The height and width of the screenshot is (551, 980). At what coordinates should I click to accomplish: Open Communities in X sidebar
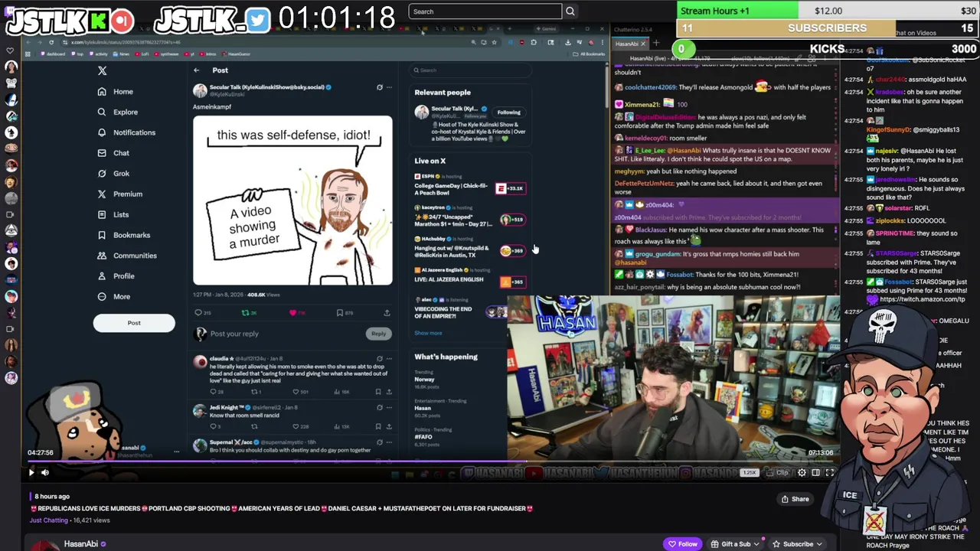127,256
